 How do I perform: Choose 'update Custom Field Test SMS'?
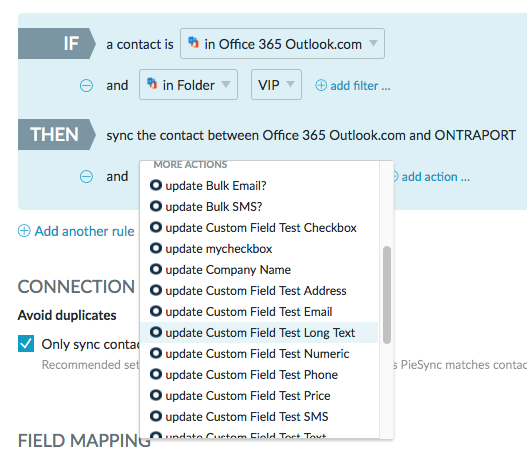point(259,417)
